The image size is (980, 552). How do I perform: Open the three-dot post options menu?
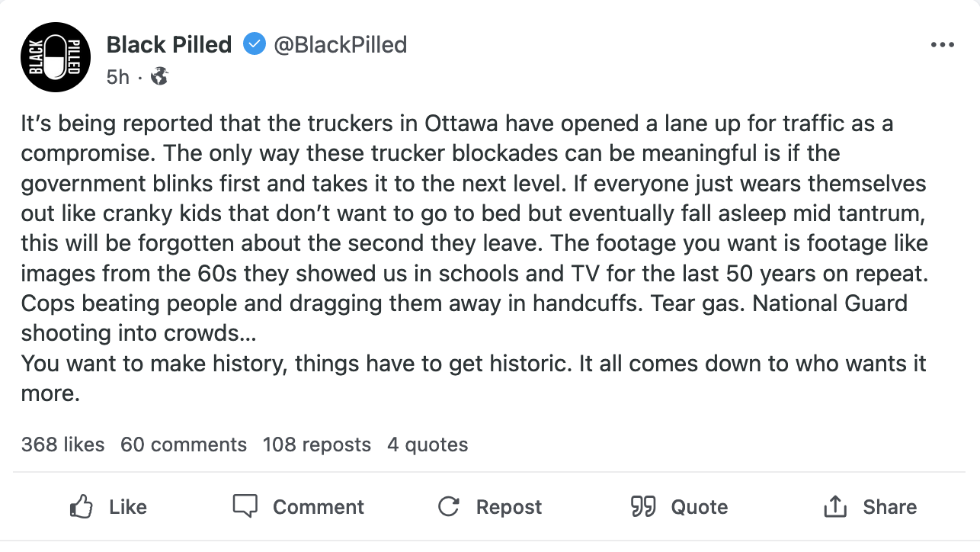tap(942, 45)
